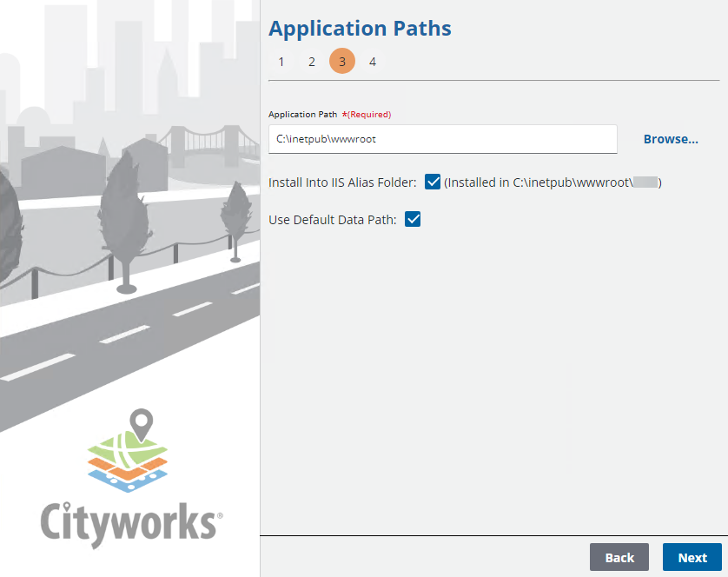This screenshot has height=577, width=728.
Task: Click the Application Path text field
Action: pyautogui.click(x=442, y=139)
